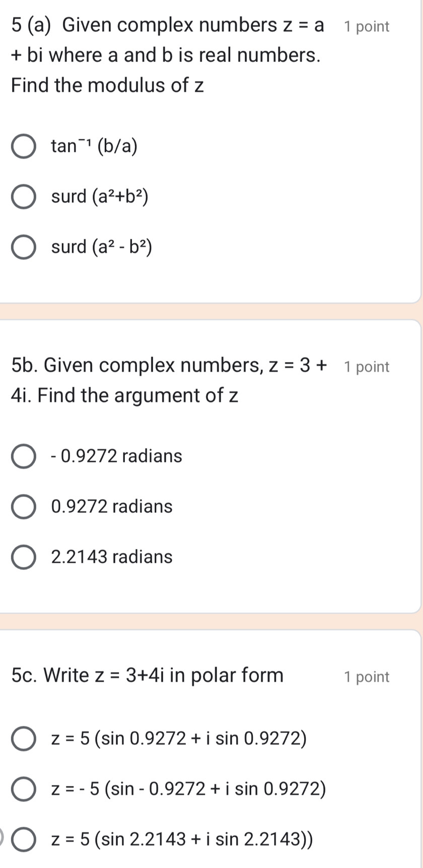Click the 1 point label beside question 5c

click(367, 677)
